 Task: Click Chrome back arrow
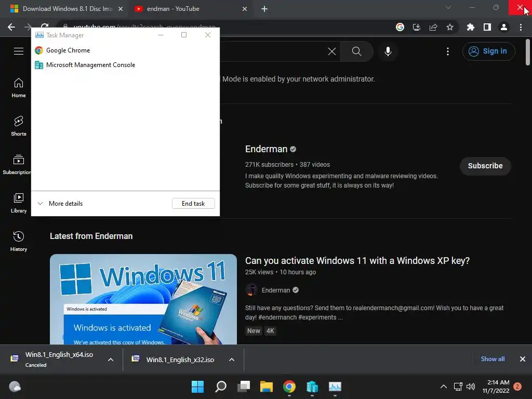coord(11,27)
